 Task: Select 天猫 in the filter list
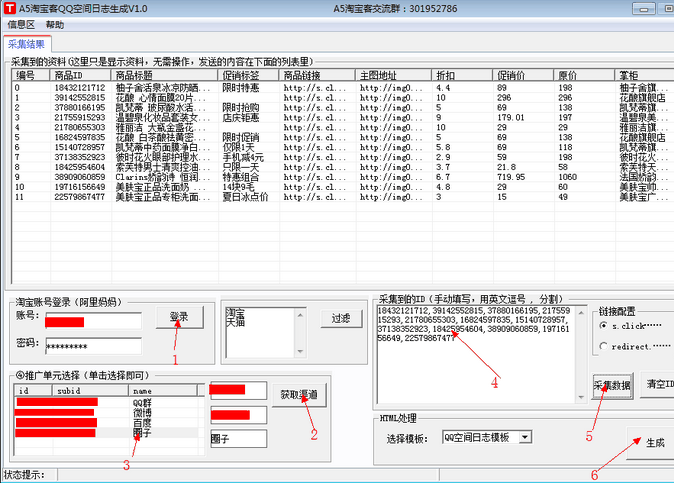pos(235,321)
